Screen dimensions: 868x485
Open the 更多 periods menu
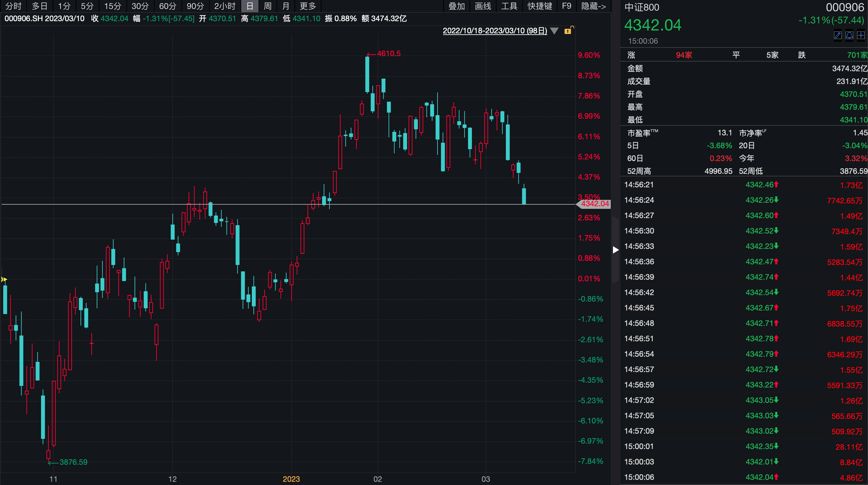[x=308, y=6]
